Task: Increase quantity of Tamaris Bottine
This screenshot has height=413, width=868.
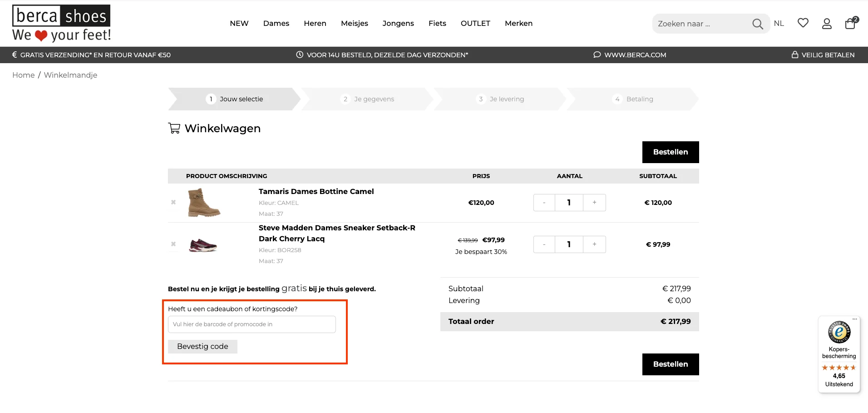Action: (x=594, y=203)
